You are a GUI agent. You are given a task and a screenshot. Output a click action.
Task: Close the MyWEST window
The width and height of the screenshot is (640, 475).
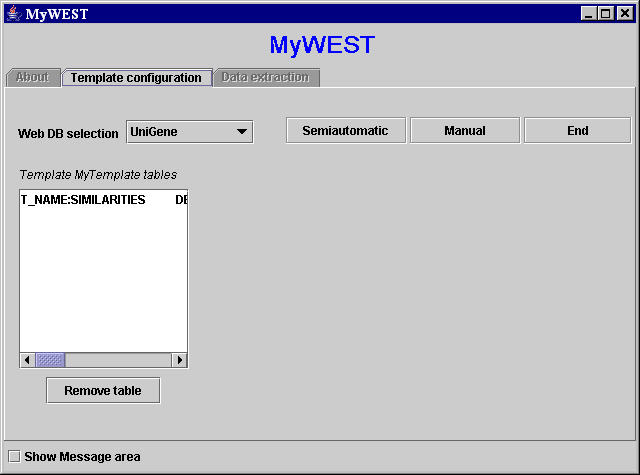[625, 13]
